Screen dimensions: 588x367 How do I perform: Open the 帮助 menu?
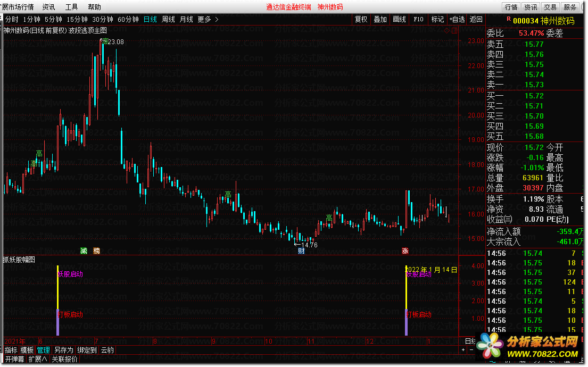point(94,7)
